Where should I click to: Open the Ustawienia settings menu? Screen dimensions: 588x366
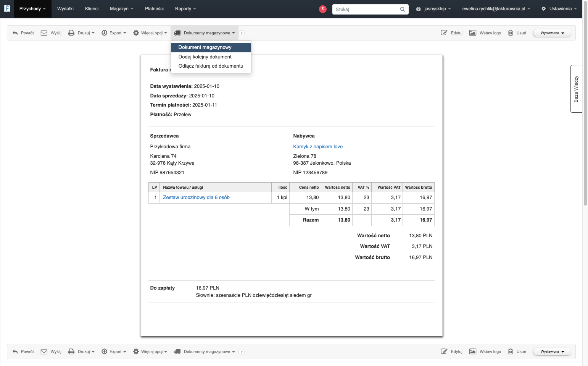(559, 9)
